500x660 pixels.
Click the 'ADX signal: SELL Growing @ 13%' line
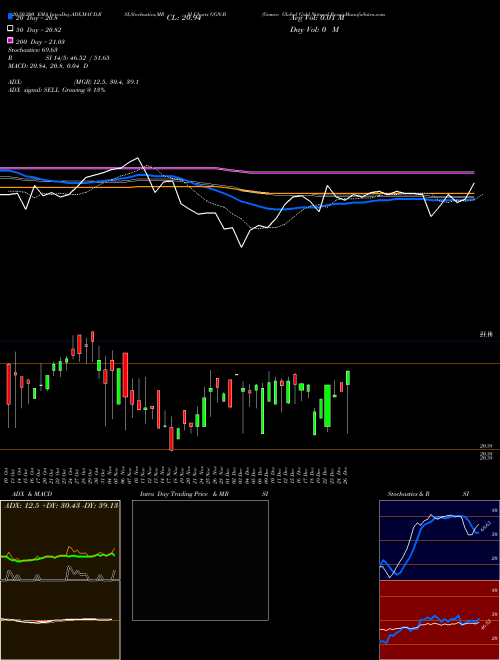click(56, 90)
